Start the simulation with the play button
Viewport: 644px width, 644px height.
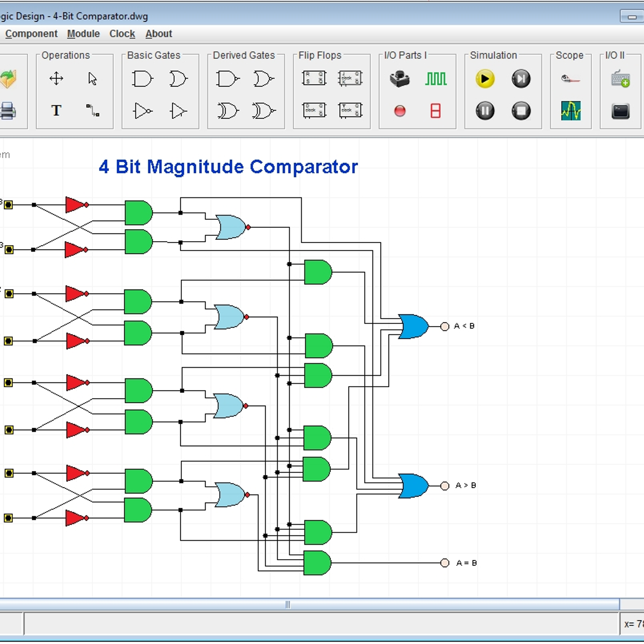coord(485,78)
